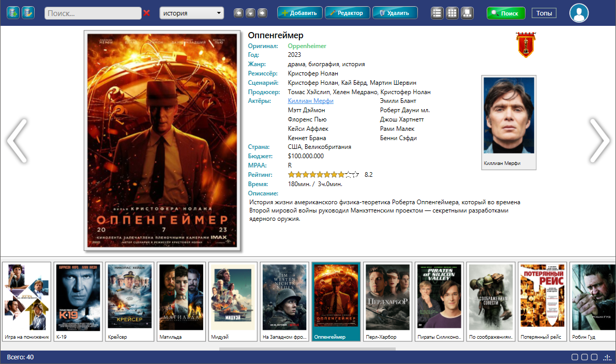616x364 pixels.
Task: Select the Матильда movie thumbnail
Action: (181, 301)
